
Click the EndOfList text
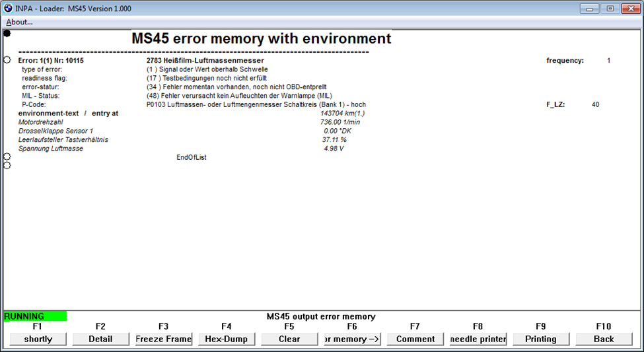tap(192, 157)
